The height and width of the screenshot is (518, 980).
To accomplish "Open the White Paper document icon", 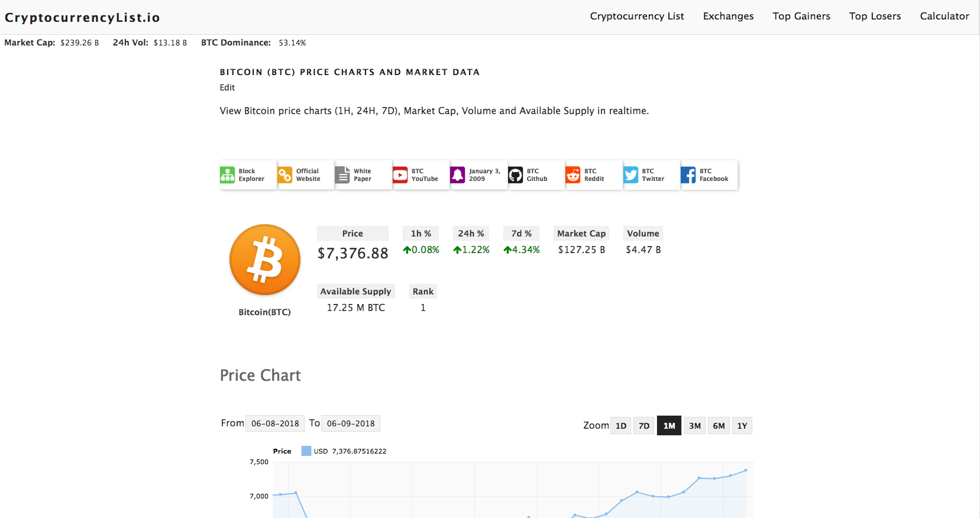I will coord(342,175).
